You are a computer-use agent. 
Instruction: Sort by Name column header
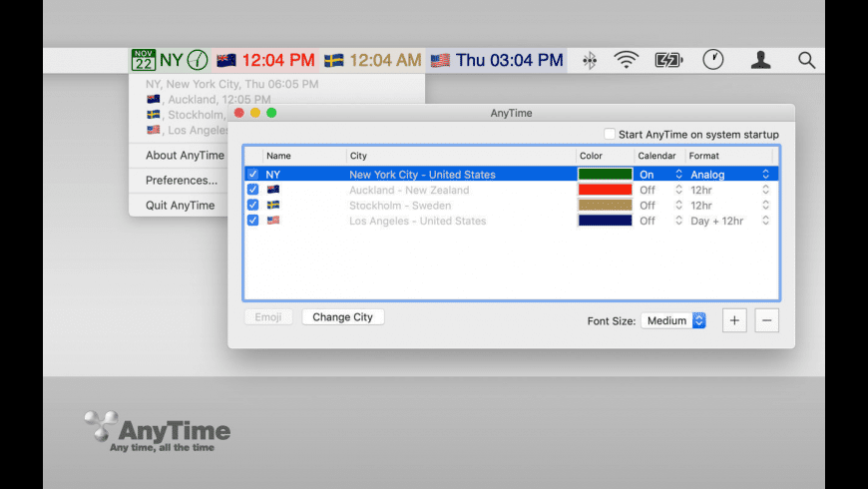[304, 156]
